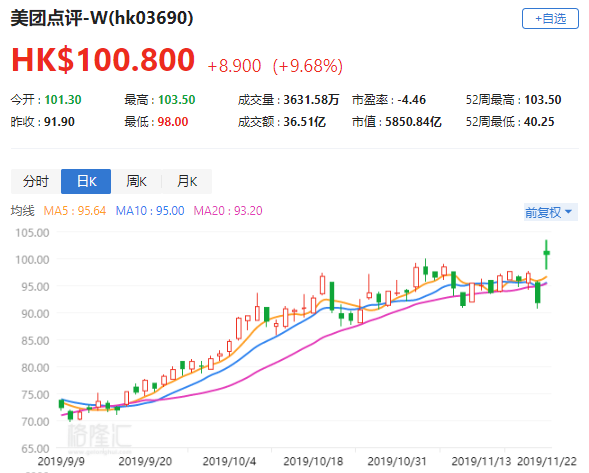The height and width of the screenshot is (473, 589).
Task: Click the 市值 value 5850.84亿
Action: pyautogui.click(x=413, y=122)
